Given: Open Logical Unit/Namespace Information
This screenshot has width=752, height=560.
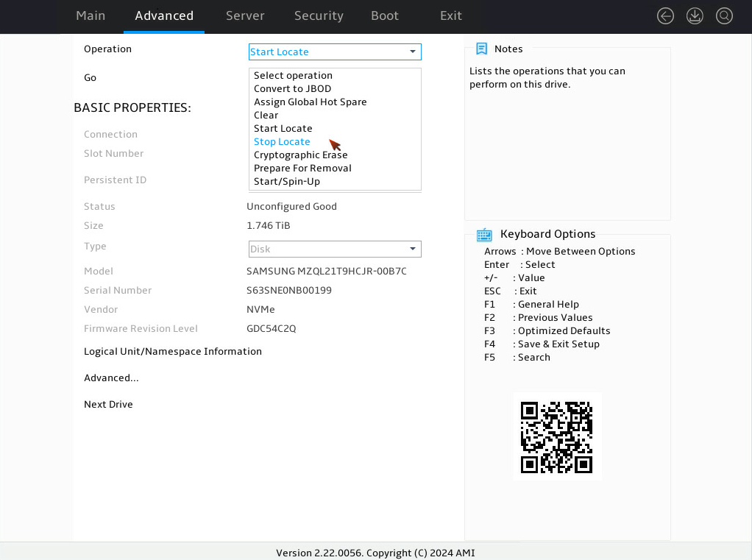Looking at the screenshot, I should [x=173, y=352].
